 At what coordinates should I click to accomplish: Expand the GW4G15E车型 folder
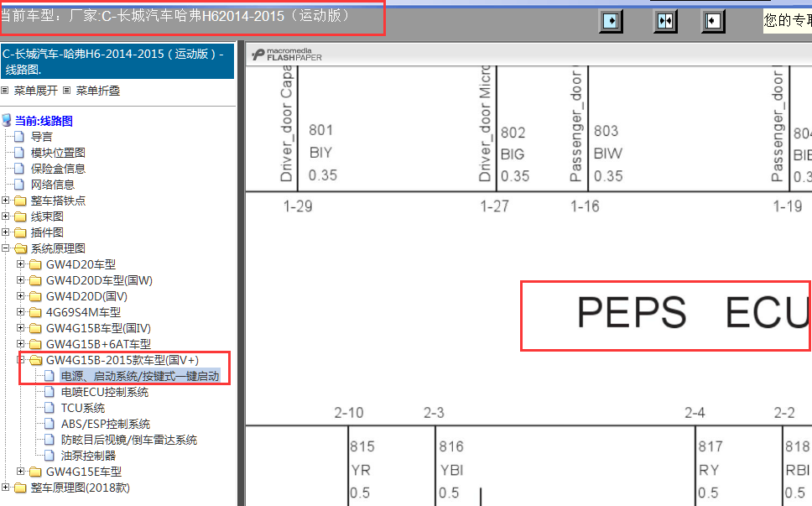pos(20,472)
